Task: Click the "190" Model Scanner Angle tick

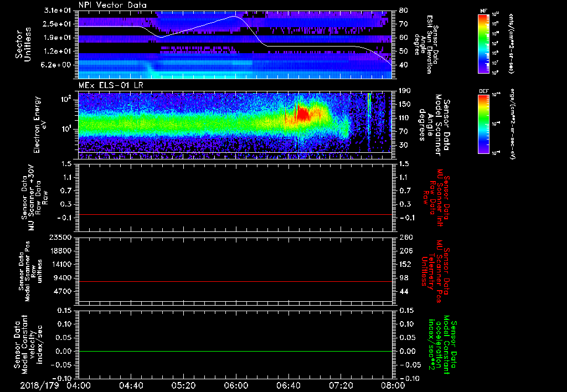Action: point(405,91)
